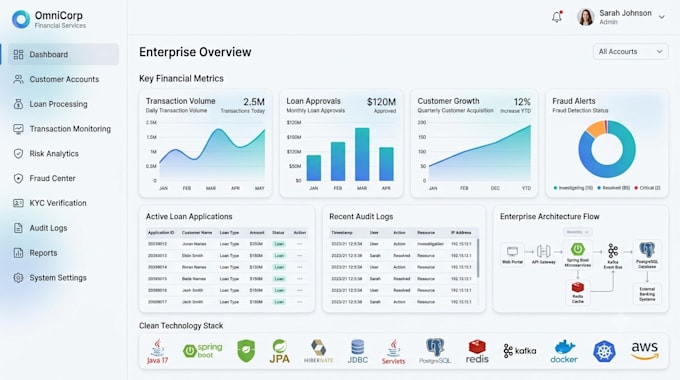Click the 12% Customer Growth value
680x380 pixels.
522,102
